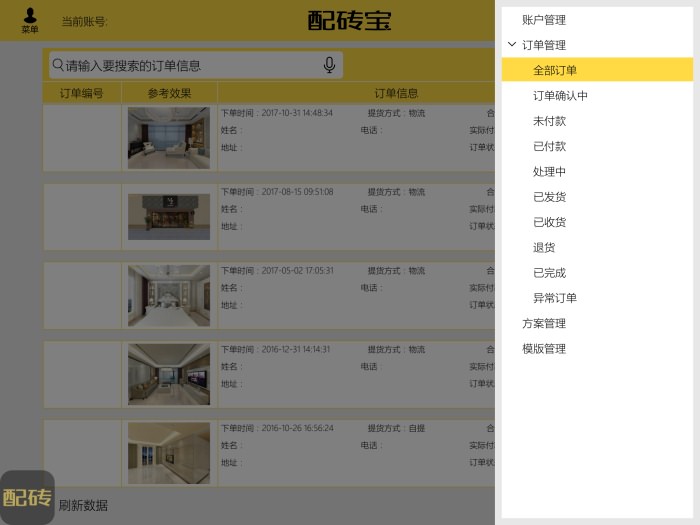This screenshot has width=700, height=525.
Task: Select 订单管理 menu heading
Action: pos(544,45)
